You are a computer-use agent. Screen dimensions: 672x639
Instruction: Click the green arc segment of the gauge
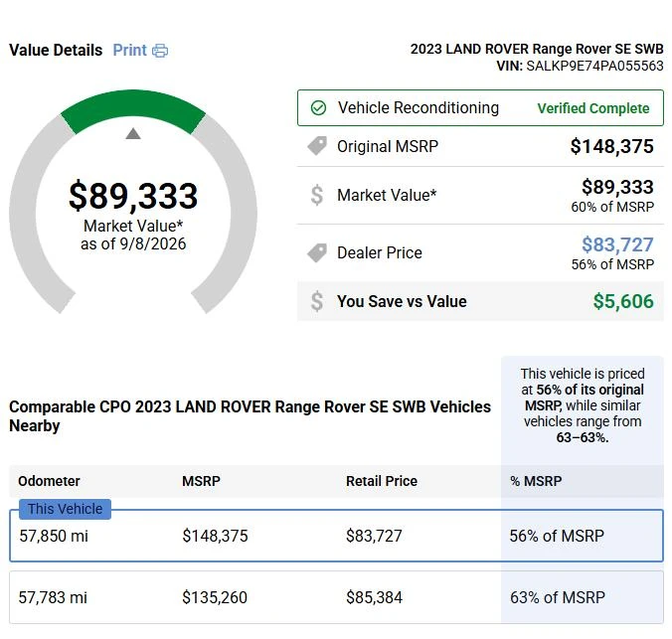[x=133, y=103]
